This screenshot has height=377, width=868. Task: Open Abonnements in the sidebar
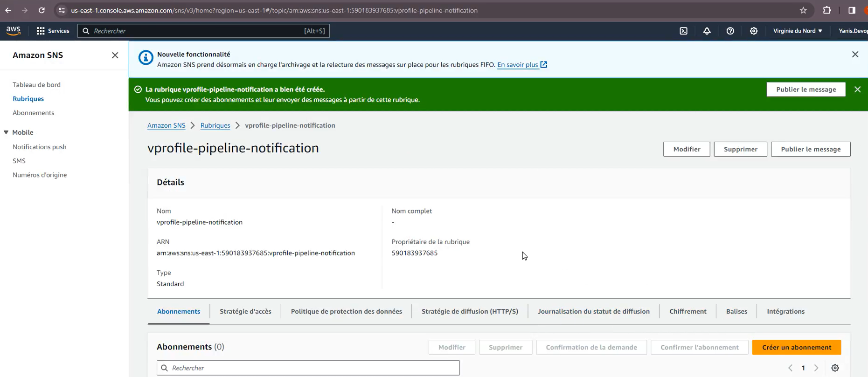click(34, 113)
